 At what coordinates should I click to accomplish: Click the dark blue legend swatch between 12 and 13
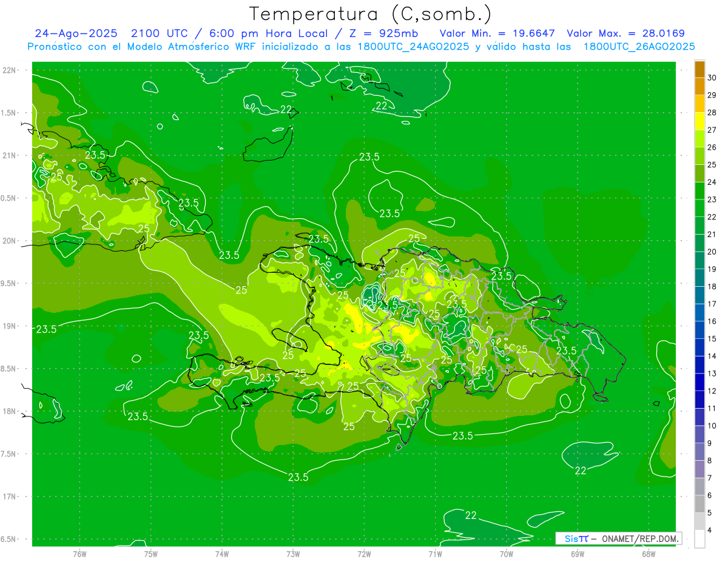pyautogui.click(x=699, y=382)
